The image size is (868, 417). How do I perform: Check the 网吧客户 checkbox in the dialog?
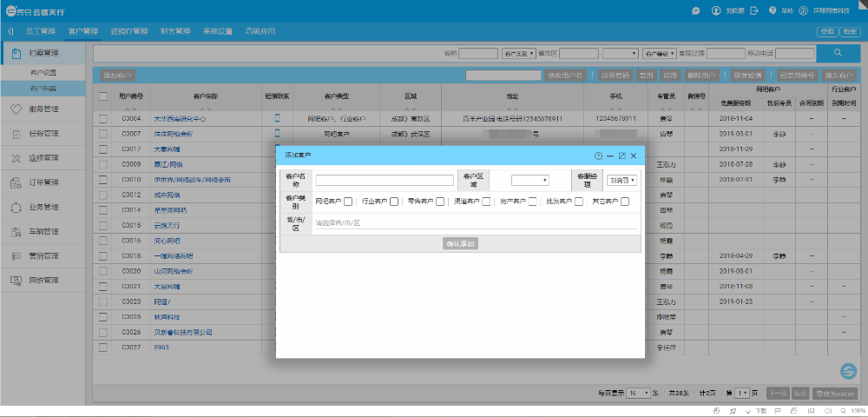(x=348, y=202)
